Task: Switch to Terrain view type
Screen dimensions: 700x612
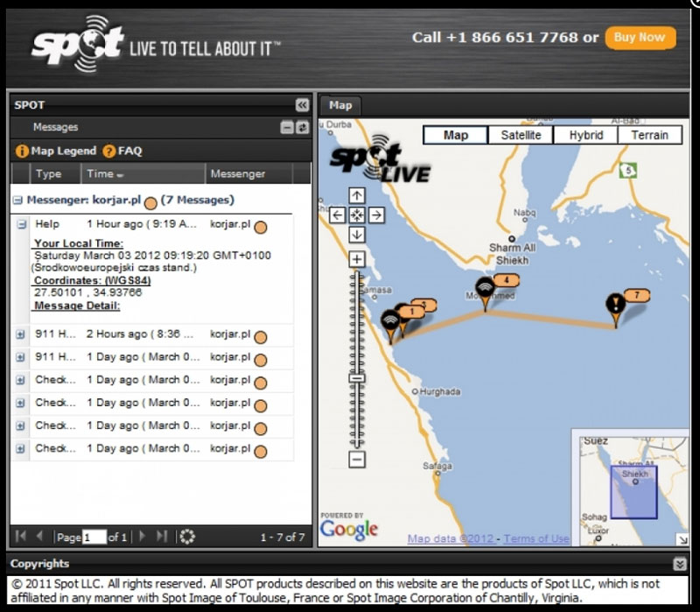Action: pos(650,135)
